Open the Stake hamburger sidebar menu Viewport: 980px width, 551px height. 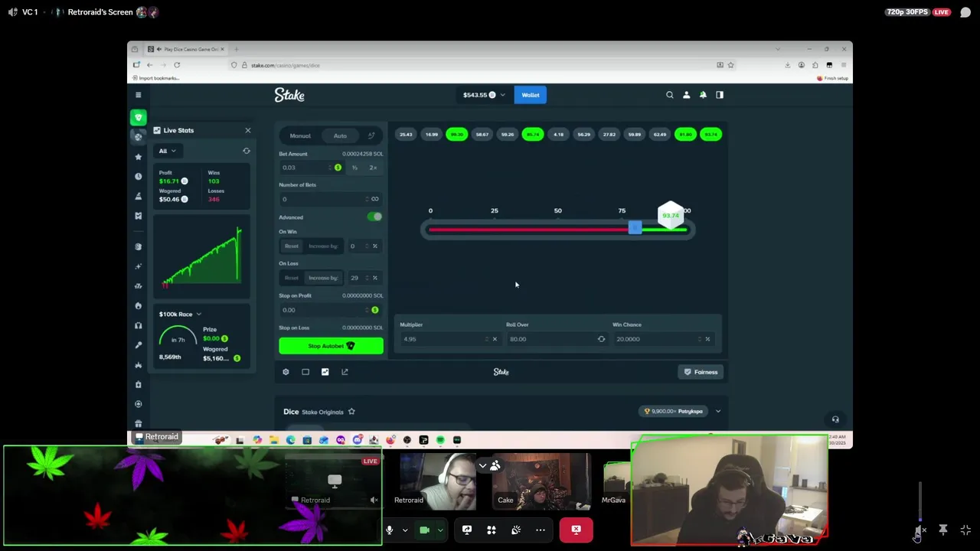[138, 95]
